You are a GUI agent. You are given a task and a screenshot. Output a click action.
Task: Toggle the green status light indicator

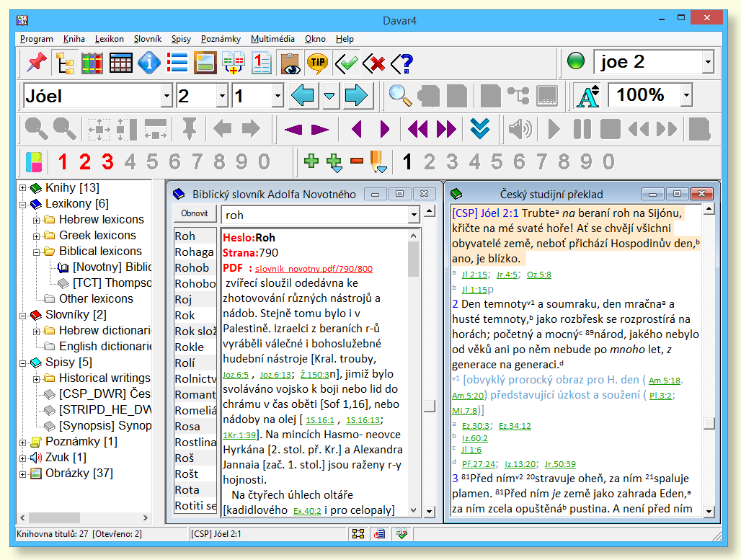click(575, 62)
